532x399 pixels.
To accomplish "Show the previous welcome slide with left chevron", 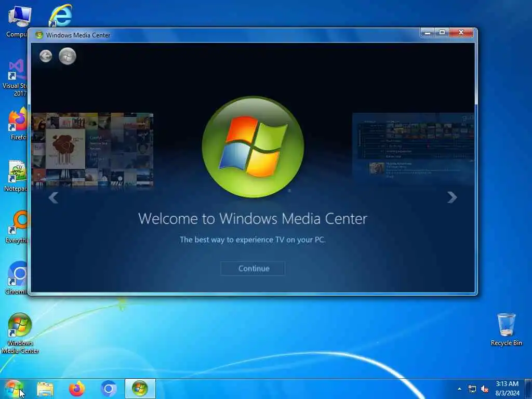I will pyautogui.click(x=54, y=197).
